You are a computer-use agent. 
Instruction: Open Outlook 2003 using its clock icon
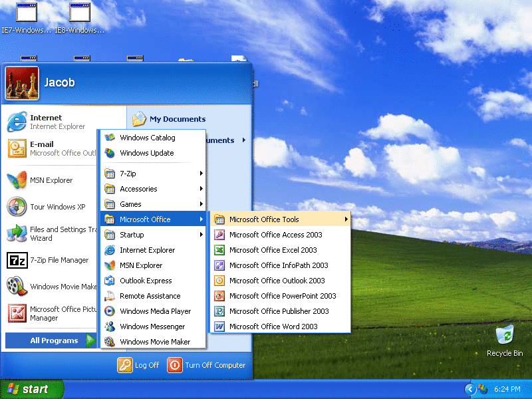click(219, 281)
